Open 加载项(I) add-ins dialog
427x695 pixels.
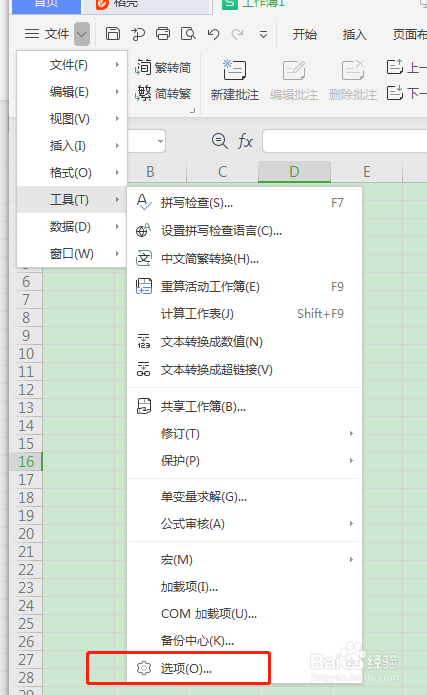pyautogui.click(x=245, y=587)
